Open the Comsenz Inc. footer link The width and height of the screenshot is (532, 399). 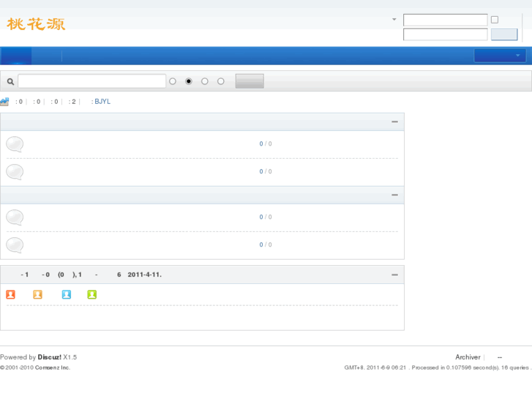point(53,368)
